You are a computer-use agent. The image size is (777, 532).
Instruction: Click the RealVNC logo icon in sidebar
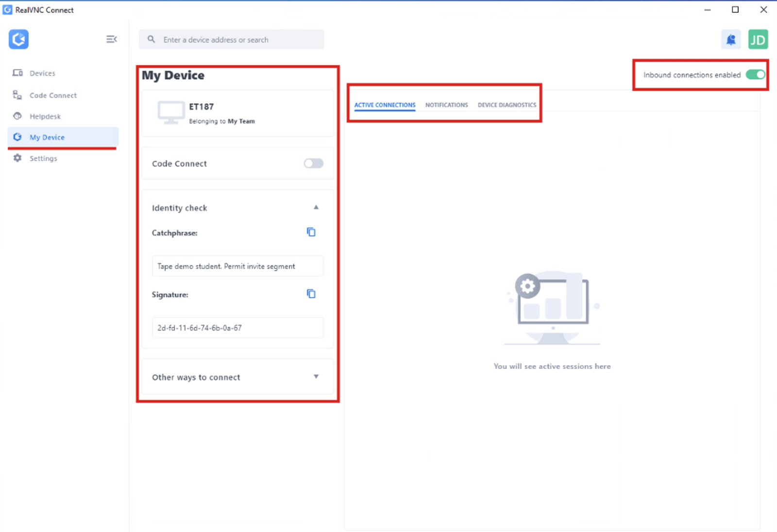[x=18, y=39]
